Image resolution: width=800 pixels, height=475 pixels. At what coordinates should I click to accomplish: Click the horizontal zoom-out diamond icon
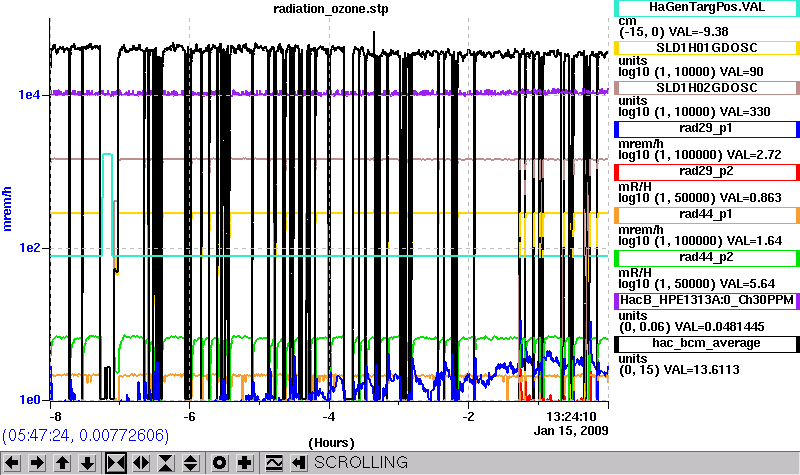(x=141, y=463)
